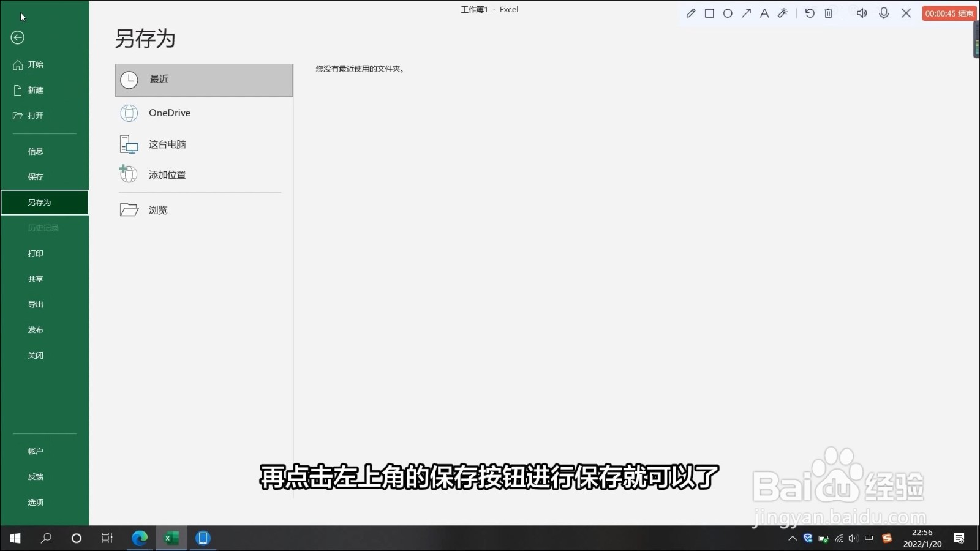
Task: Open the notification center icon
Action: (959, 538)
